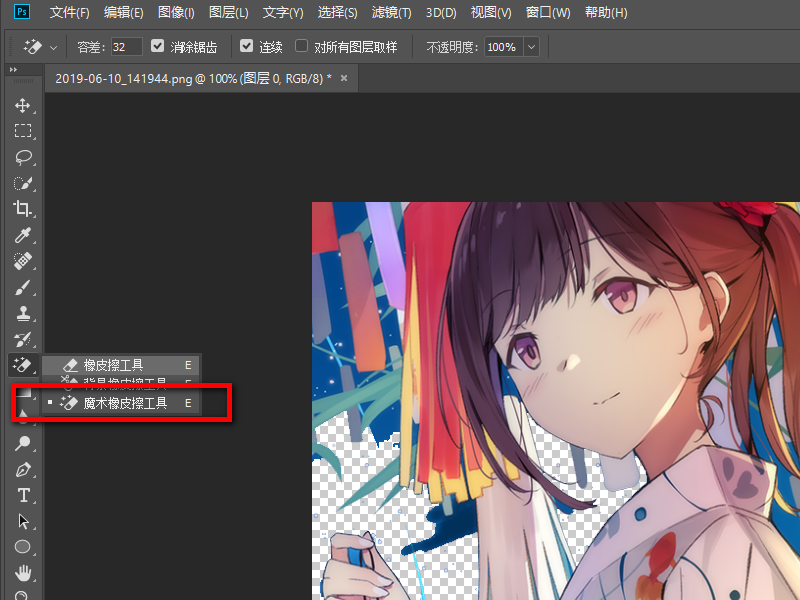Open the 文字(Y) menu
This screenshot has width=800, height=600.
[x=283, y=12]
